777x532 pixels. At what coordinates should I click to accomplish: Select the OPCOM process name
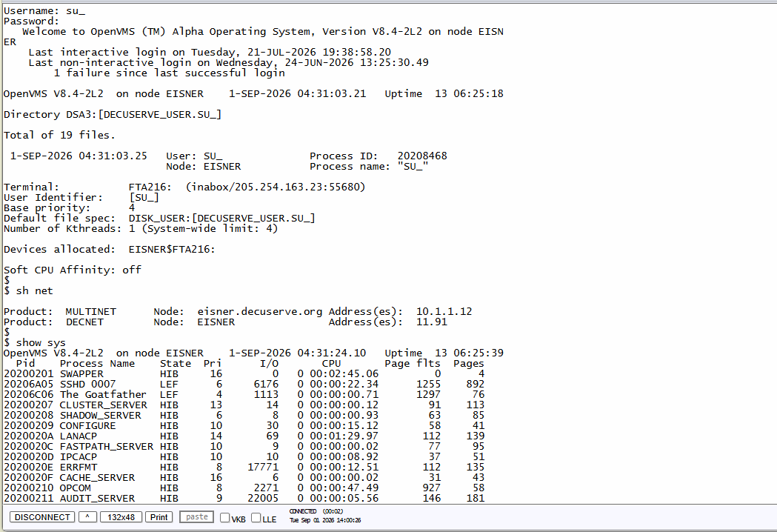click(76, 488)
